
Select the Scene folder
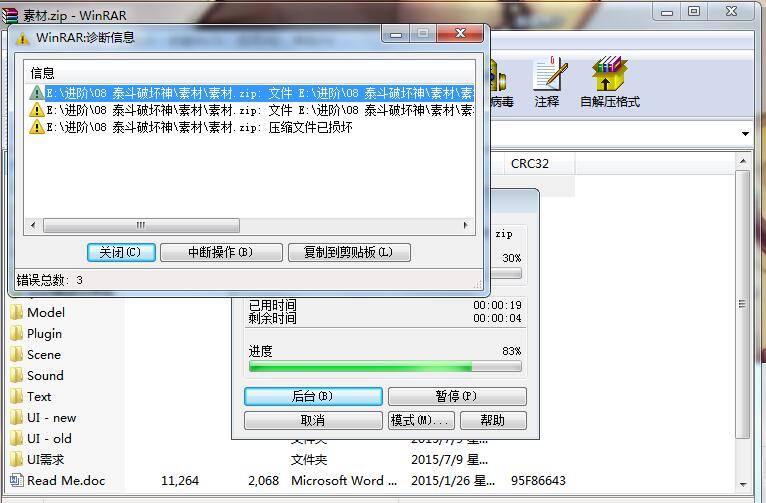click(36, 355)
